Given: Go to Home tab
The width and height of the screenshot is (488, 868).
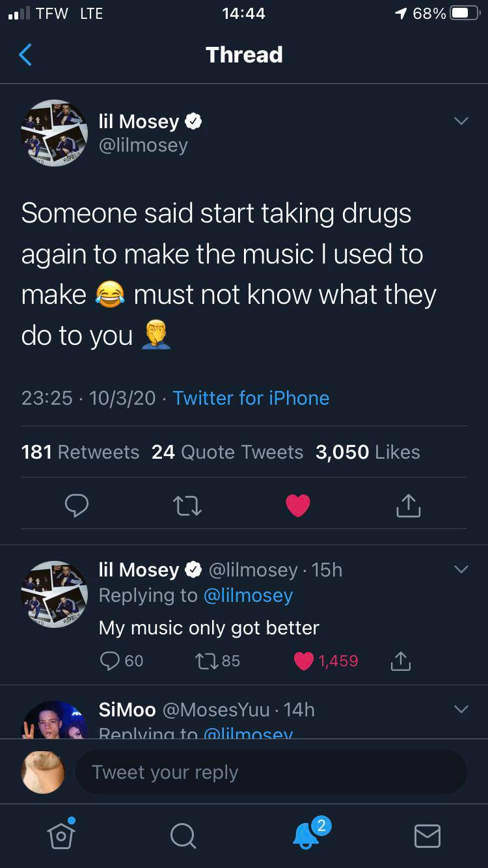Looking at the screenshot, I should tap(61, 835).
